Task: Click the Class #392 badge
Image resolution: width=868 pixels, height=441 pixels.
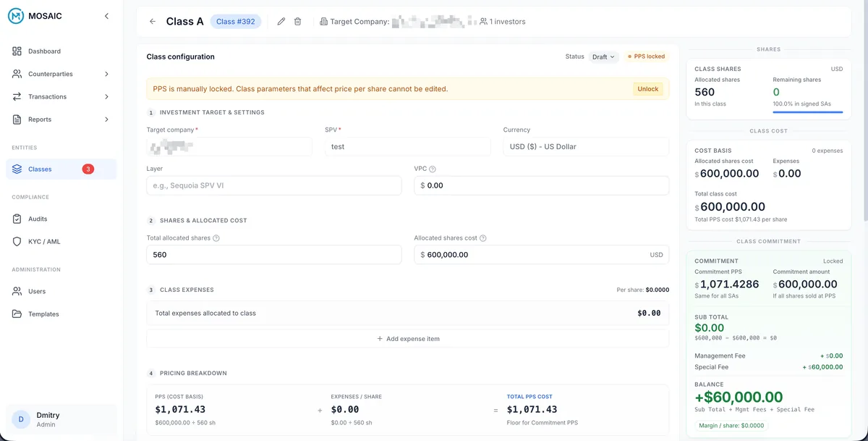Action: click(236, 22)
